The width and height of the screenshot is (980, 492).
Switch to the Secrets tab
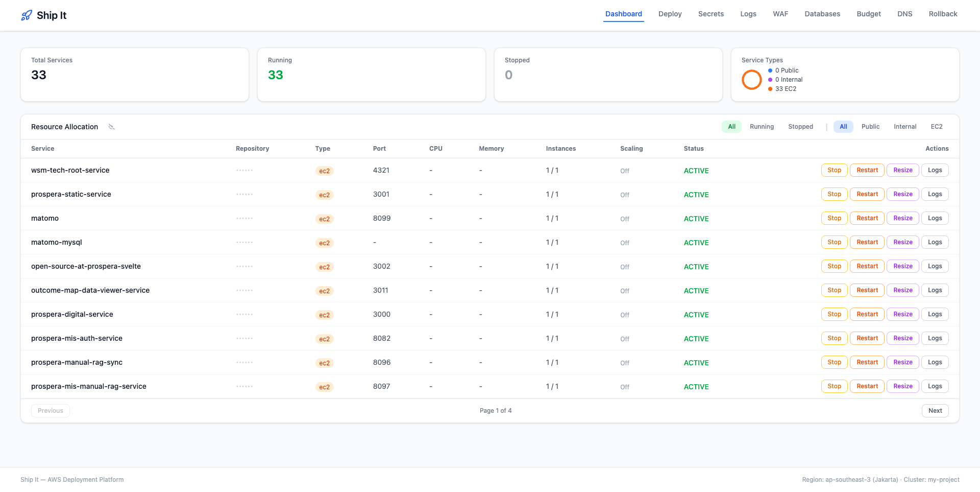coord(710,14)
